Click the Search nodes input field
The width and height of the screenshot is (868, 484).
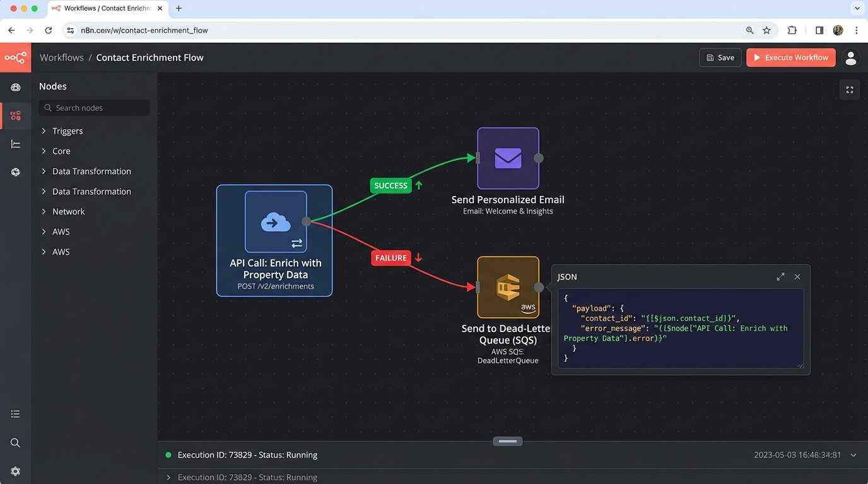tap(95, 108)
